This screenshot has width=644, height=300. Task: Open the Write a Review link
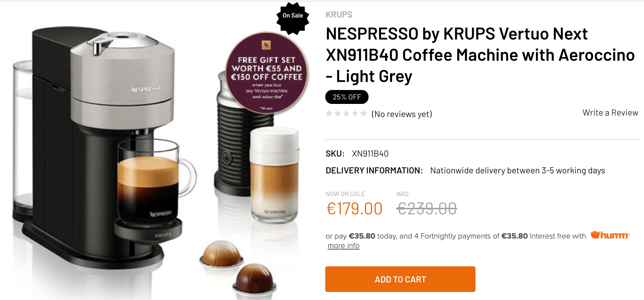(610, 113)
